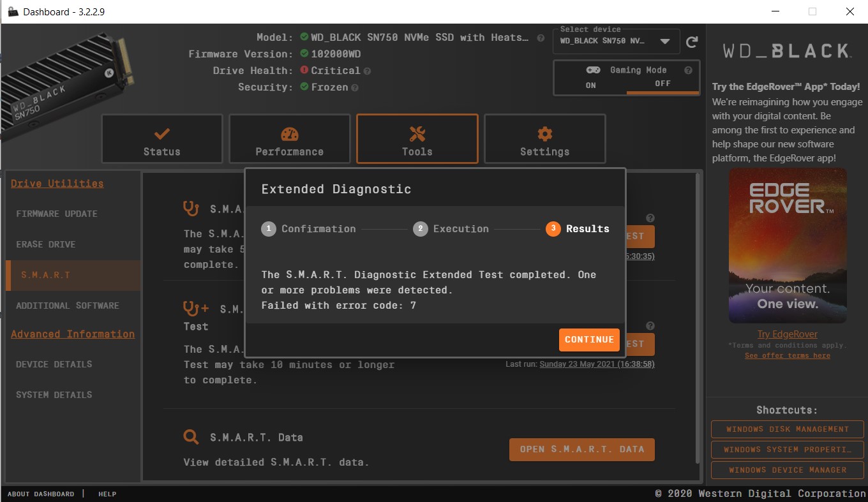
Task: Click the Execution step indicator
Action: coord(451,228)
